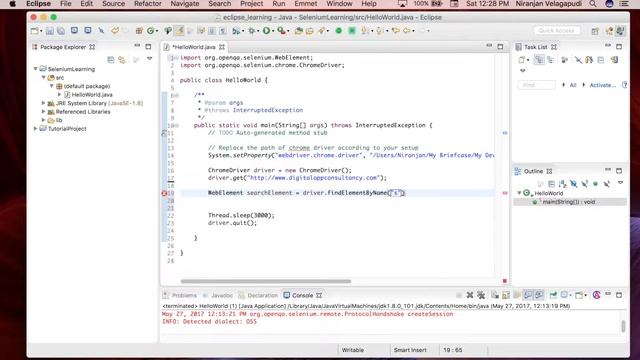Viewport: 640px width, 360px height.
Task: Click the Find field in Task List
Action: (536, 85)
